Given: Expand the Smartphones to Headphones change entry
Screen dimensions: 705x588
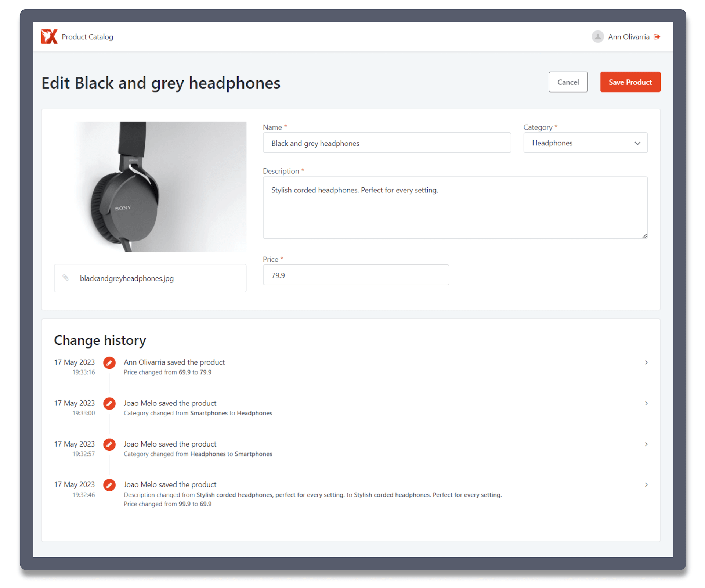Looking at the screenshot, I should (646, 403).
